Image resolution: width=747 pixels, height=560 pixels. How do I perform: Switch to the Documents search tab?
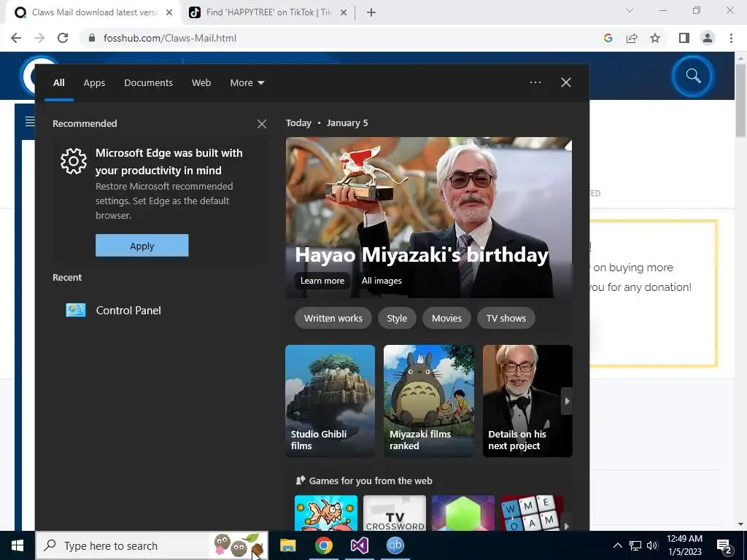(x=148, y=83)
